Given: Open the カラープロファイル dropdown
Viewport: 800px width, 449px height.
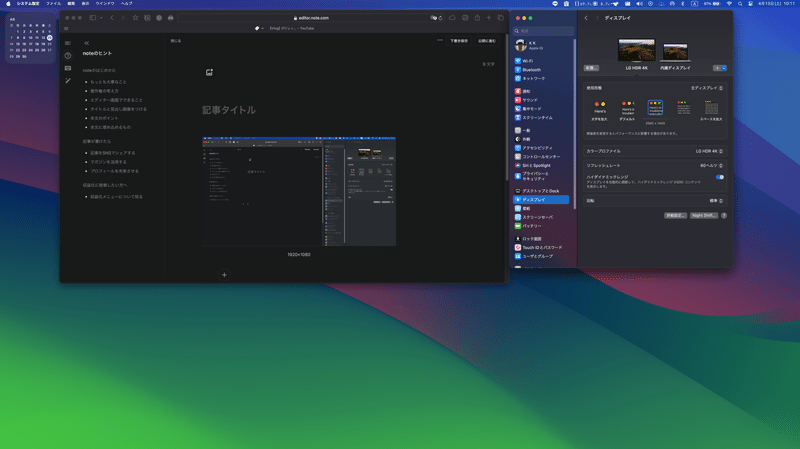Looking at the screenshot, I should point(709,151).
